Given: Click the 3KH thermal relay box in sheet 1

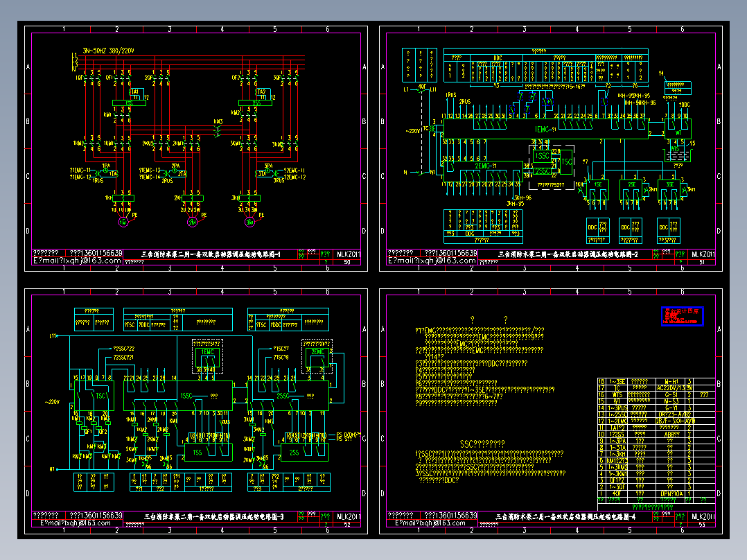Looking at the screenshot, I should pos(249,198).
